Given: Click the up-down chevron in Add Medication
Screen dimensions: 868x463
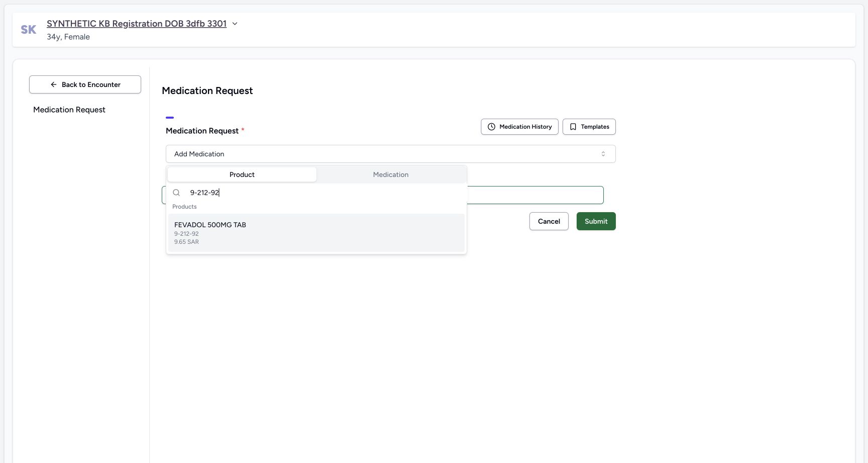Looking at the screenshot, I should [603, 154].
